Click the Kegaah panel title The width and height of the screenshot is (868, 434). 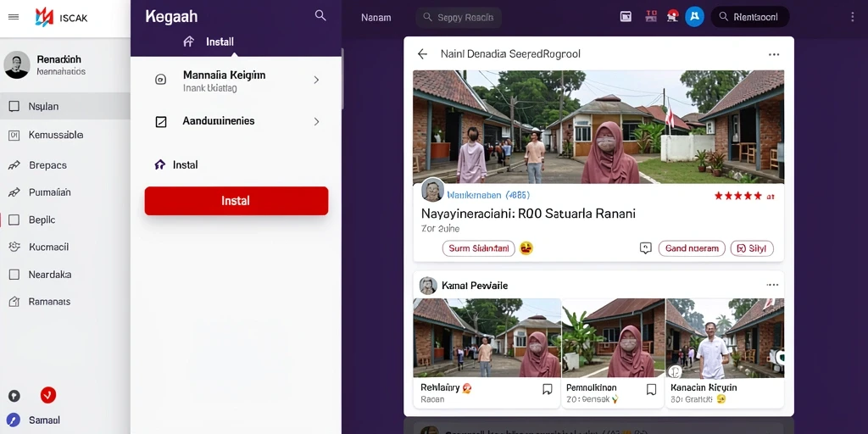click(x=171, y=17)
